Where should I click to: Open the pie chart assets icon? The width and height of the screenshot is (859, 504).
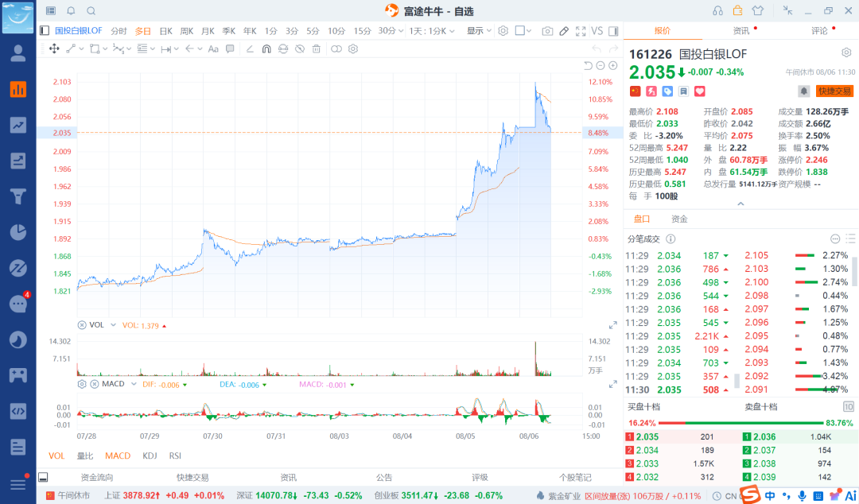click(18, 232)
